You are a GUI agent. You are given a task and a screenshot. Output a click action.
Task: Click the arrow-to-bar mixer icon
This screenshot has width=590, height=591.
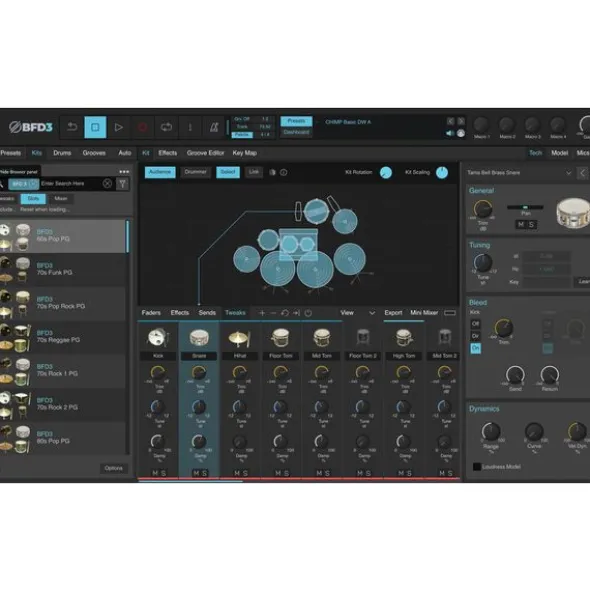(296, 313)
